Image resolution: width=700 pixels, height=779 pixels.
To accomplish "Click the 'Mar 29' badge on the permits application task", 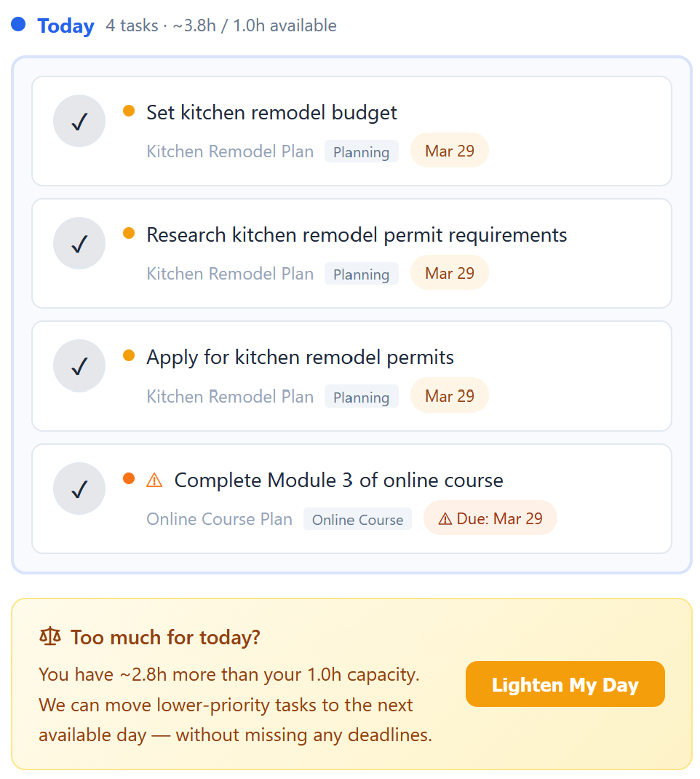I will tap(449, 395).
